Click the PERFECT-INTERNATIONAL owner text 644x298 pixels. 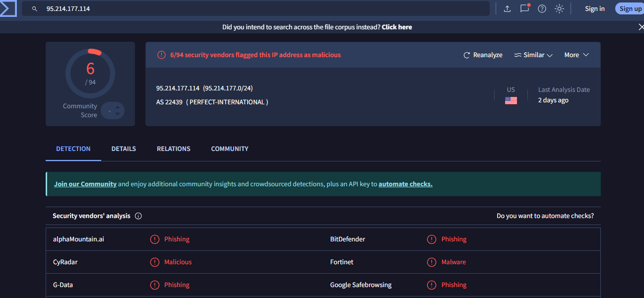(227, 102)
